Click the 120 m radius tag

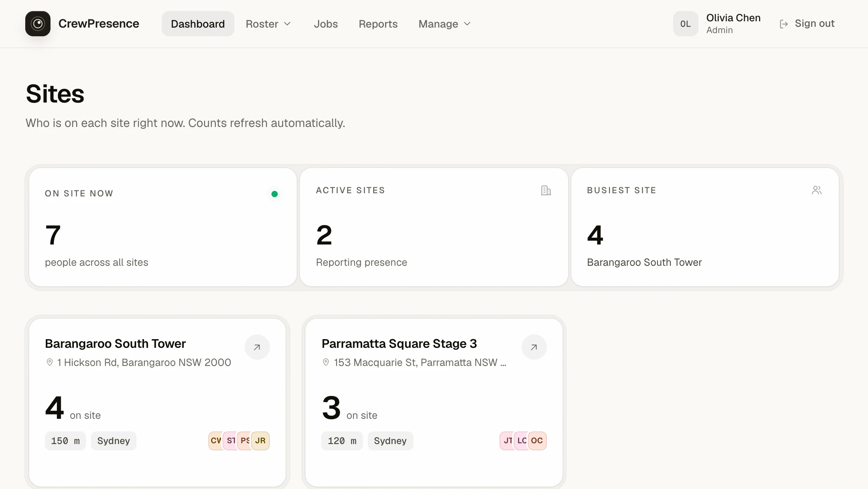coord(342,440)
